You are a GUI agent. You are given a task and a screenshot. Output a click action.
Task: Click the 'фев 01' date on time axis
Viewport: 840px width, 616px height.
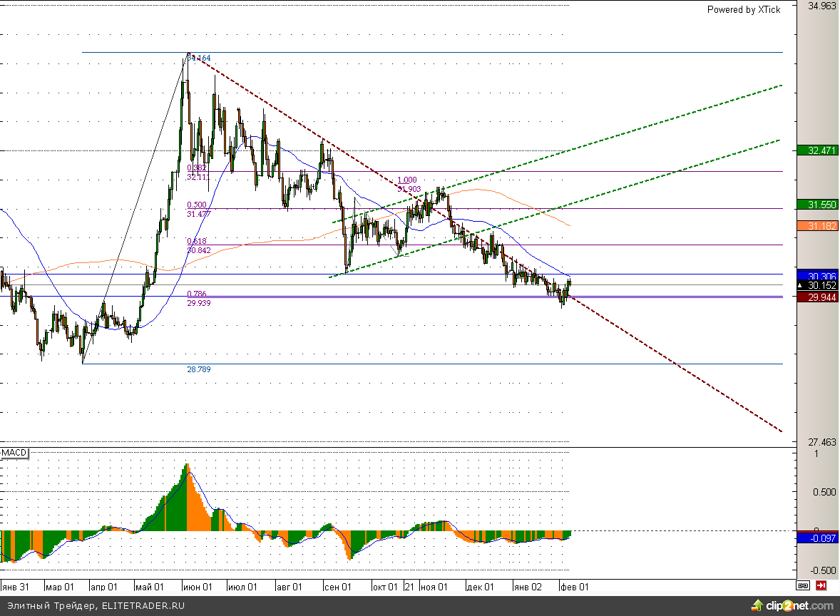pyautogui.click(x=573, y=587)
